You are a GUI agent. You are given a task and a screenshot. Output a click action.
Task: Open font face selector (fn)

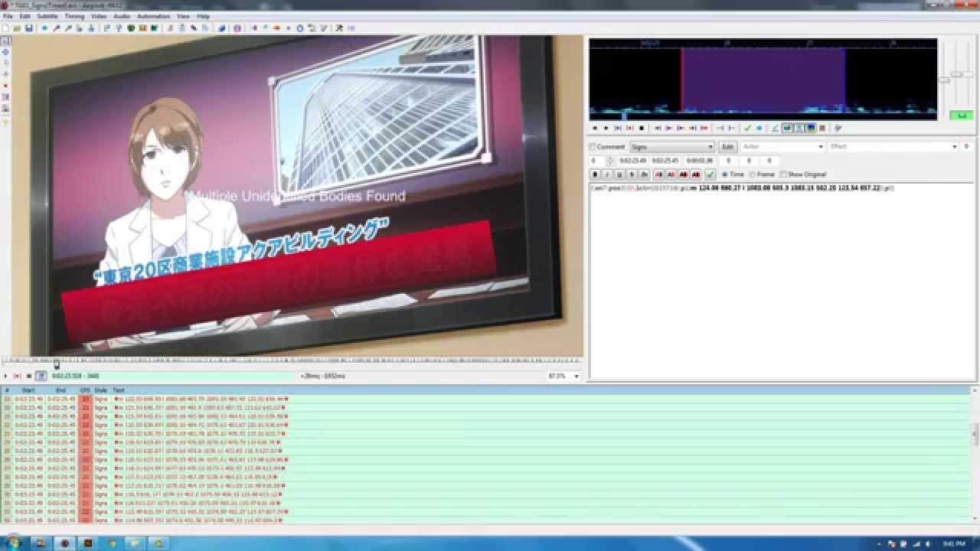tap(644, 174)
